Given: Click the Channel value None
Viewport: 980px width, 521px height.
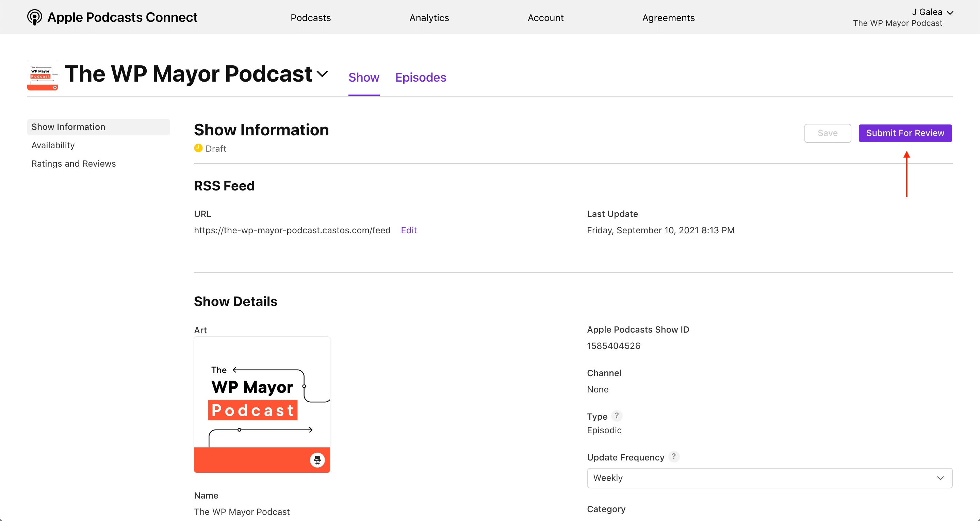Looking at the screenshot, I should tap(598, 389).
